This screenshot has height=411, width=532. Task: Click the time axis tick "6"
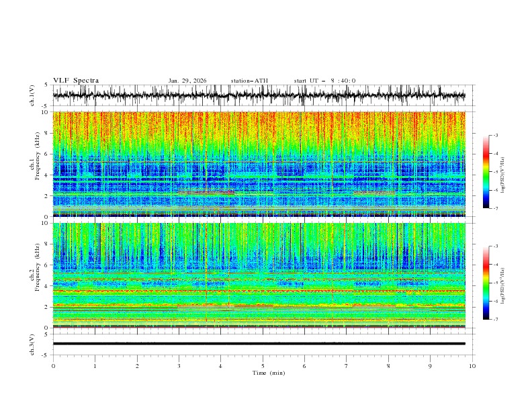(x=304, y=366)
